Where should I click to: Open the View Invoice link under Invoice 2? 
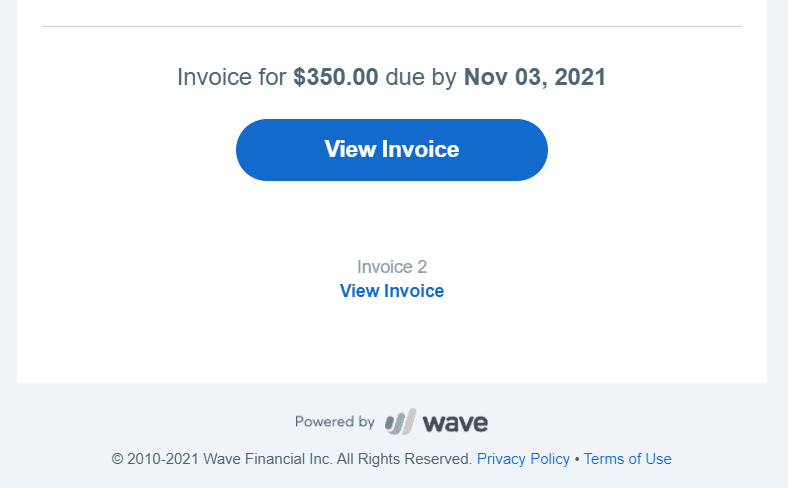click(391, 291)
